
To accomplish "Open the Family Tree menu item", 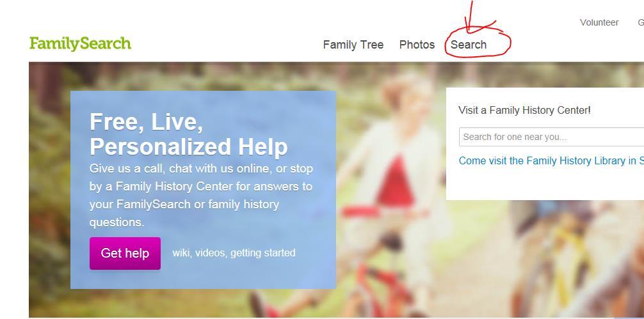I will click(353, 45).
